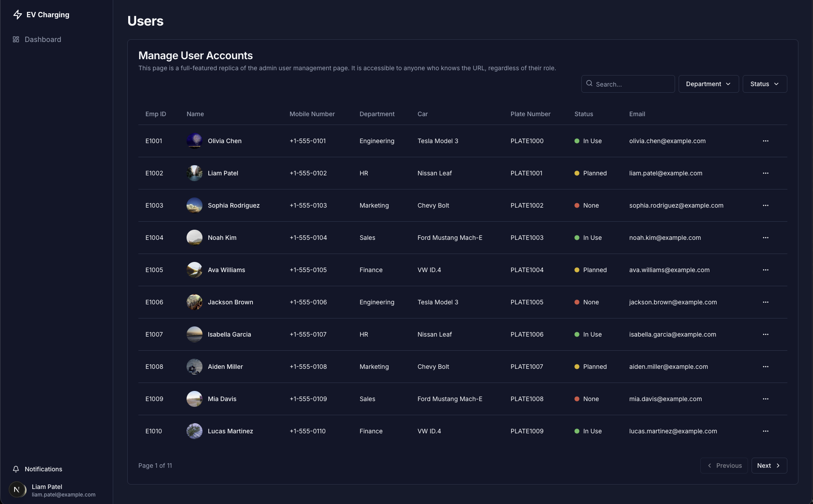Open Notifications in the sidebar
The width and height of the screenshot is (813, 504).
[x=43, y=469]
